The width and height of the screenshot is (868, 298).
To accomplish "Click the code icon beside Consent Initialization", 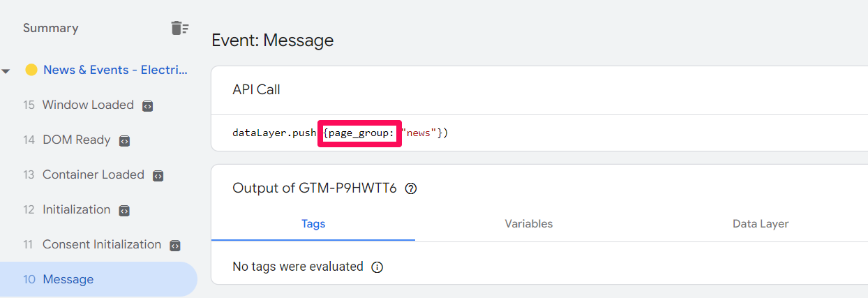I will [x=175, y=246].
